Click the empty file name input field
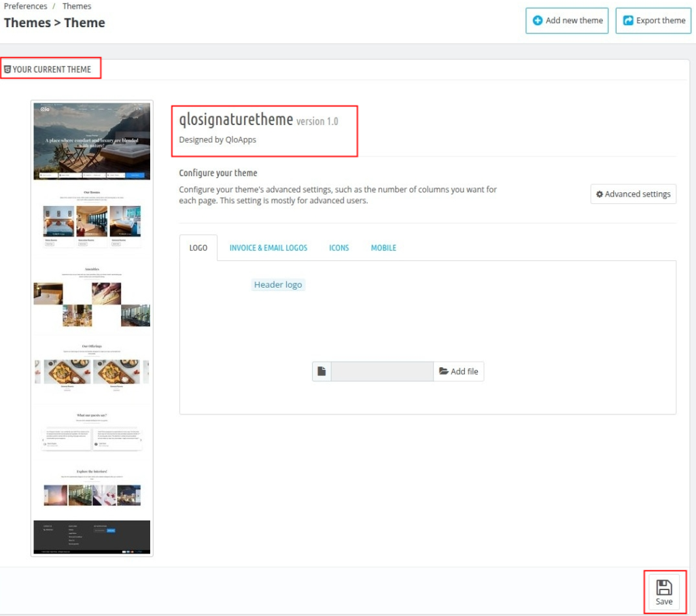Screen dimensions: 696x616 [382, 371]
